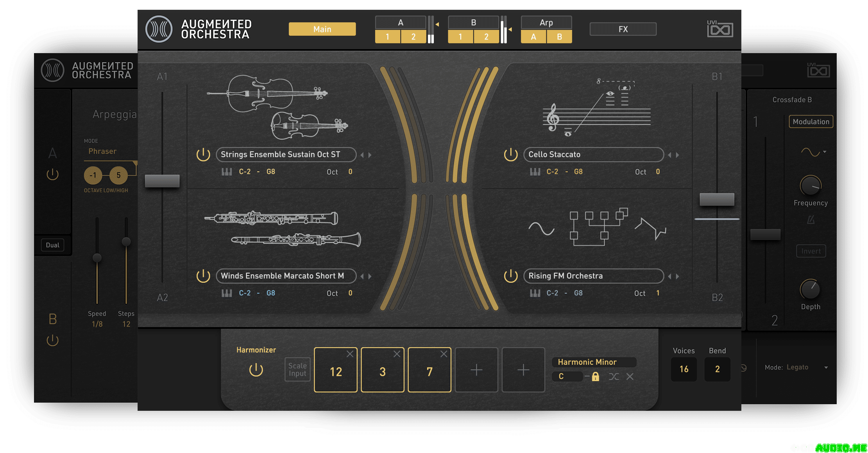Open Harmonic Minor scale dropdown
This screenshot has height=453, width=868.
(594, 362)
